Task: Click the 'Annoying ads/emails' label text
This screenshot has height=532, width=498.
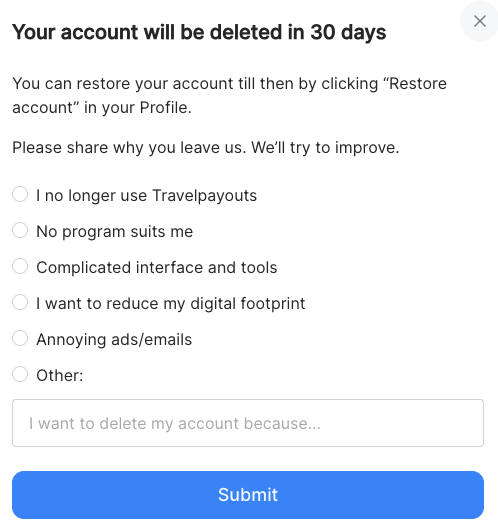Action: pyautogui.click(x=114, y=340)
